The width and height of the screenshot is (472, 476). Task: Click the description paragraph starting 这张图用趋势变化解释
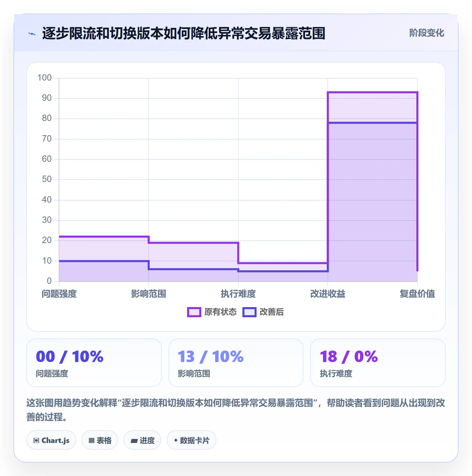point(236,410)
